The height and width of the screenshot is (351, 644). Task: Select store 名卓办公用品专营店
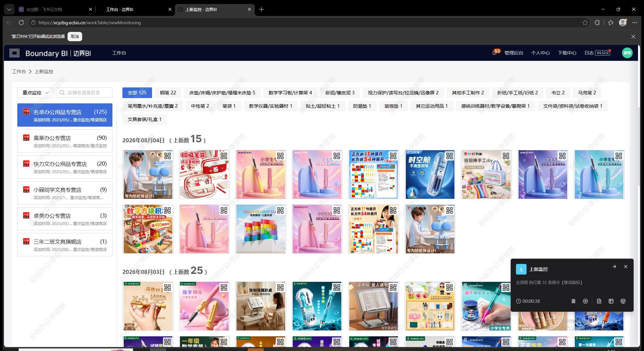coord(65,115)
